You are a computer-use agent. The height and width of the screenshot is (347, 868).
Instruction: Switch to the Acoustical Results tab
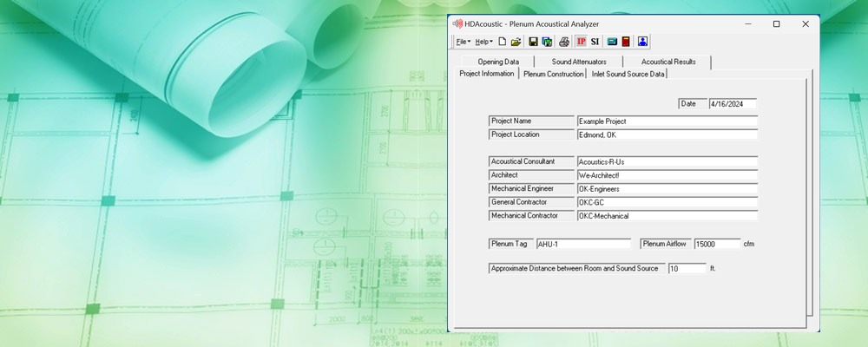pos(668,62)
